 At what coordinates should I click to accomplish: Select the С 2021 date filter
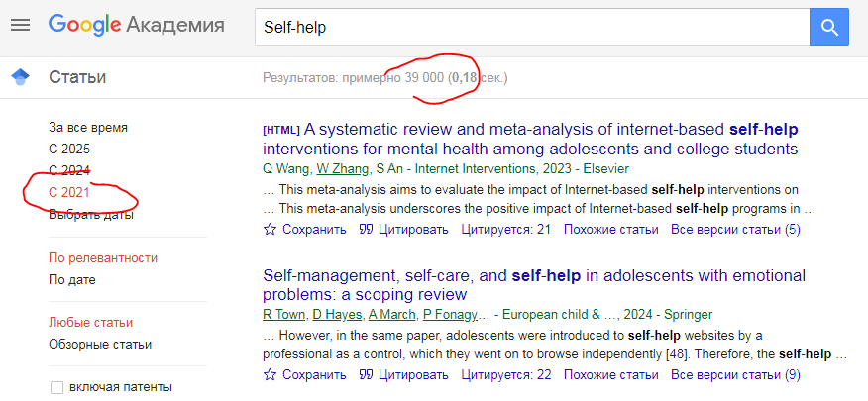pos(69,193)
